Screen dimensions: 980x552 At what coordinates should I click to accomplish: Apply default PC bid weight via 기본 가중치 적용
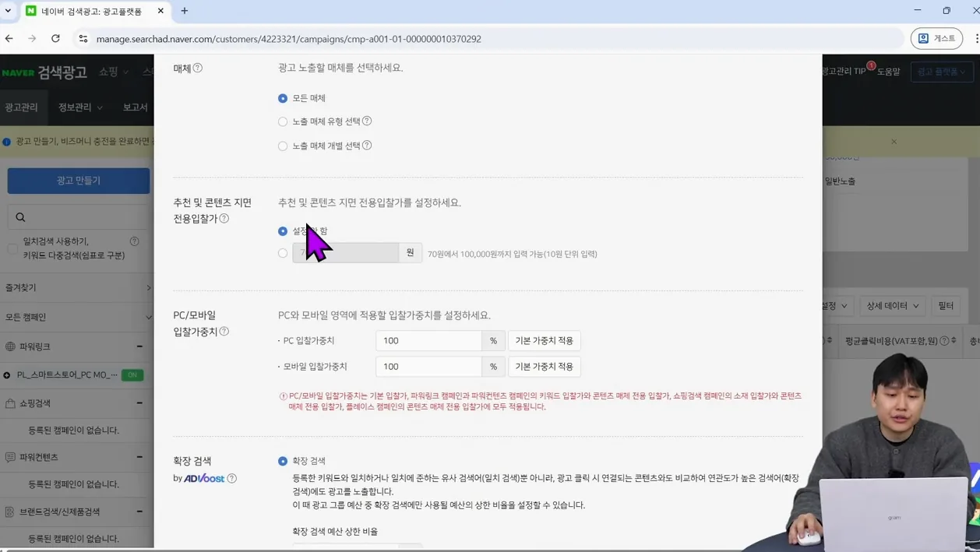pos(544,340)
